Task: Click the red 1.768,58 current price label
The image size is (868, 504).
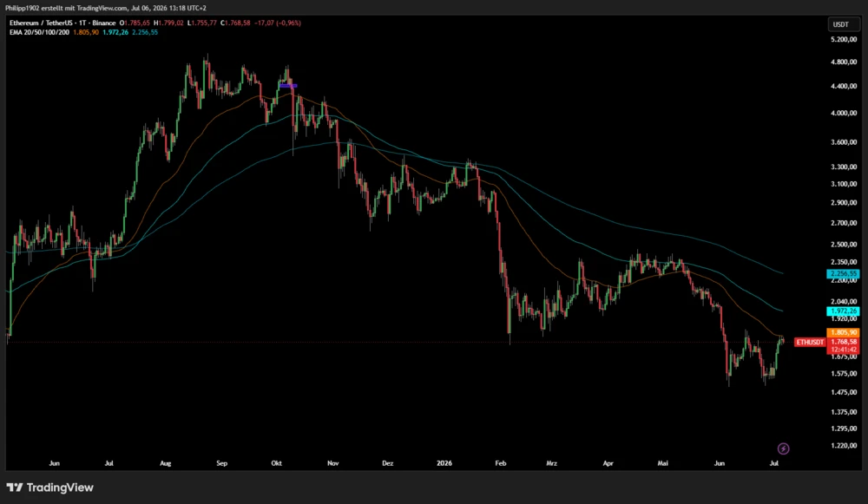Action: pyautogui.click(x=843, y=342)
